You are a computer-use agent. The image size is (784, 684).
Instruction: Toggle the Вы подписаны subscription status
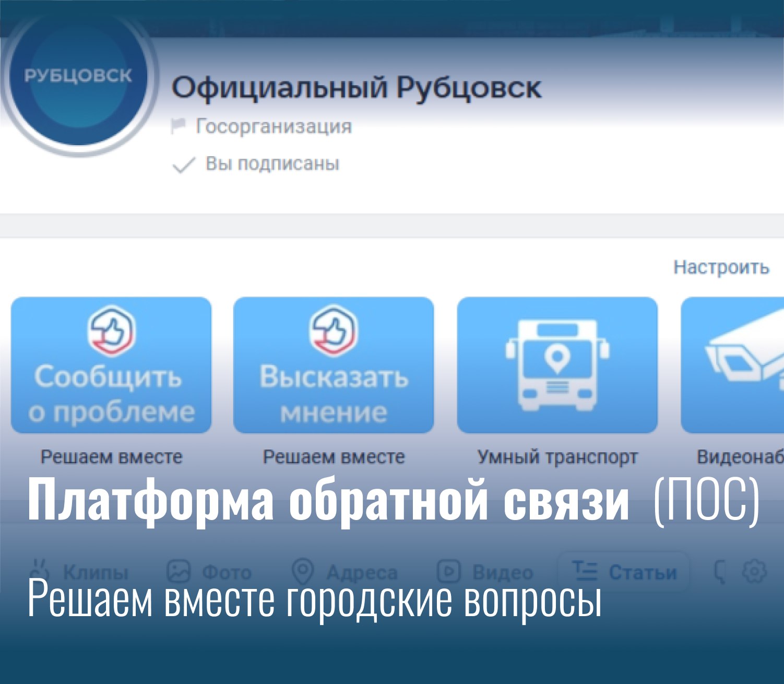point(272,164)
